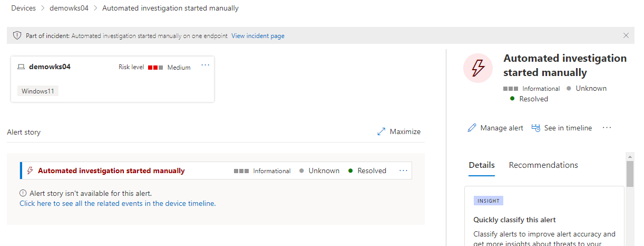Click the shield icon in incident banner
644x246 pixels.
18,36
